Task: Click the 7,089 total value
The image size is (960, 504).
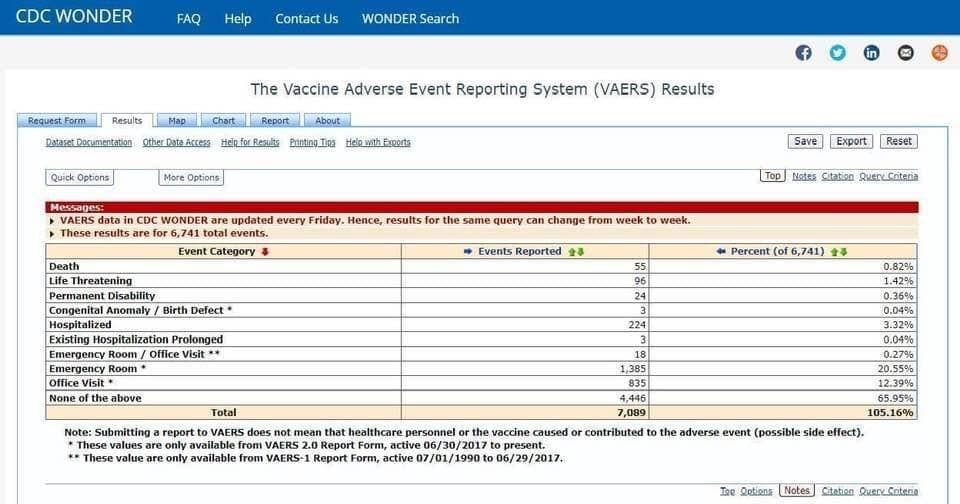Action: tap(631, 413)
